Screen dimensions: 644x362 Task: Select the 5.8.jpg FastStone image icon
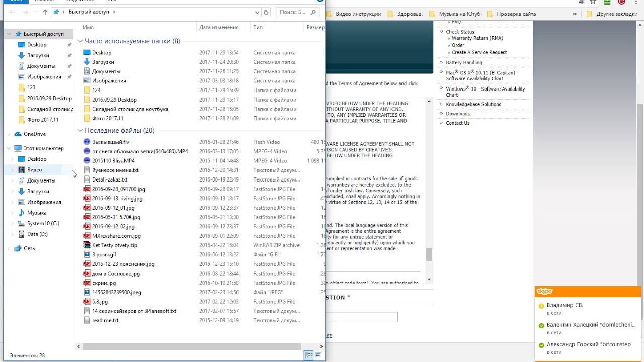[x=87, y=302]
